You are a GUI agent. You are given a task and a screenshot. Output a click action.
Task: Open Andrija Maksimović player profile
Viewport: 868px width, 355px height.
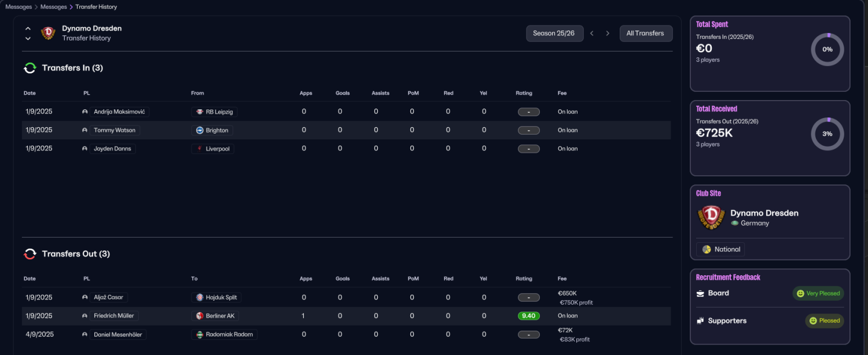[x=119, y=112]
